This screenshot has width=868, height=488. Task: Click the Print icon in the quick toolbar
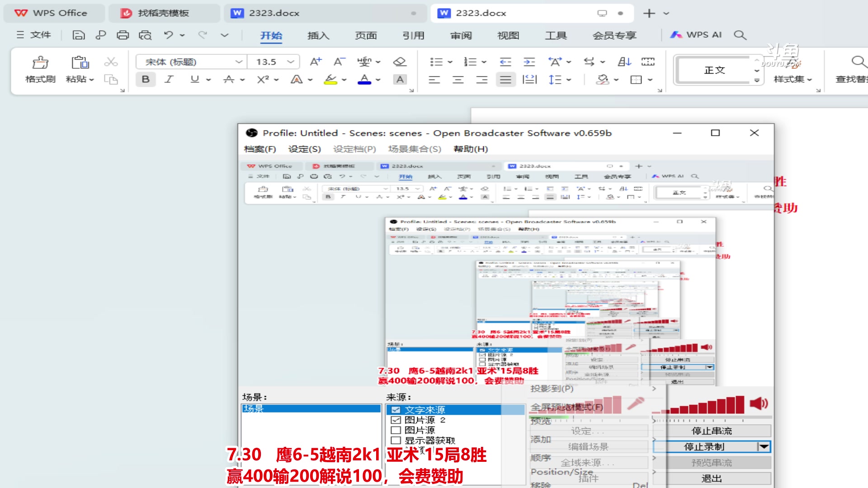pos(123,35)
